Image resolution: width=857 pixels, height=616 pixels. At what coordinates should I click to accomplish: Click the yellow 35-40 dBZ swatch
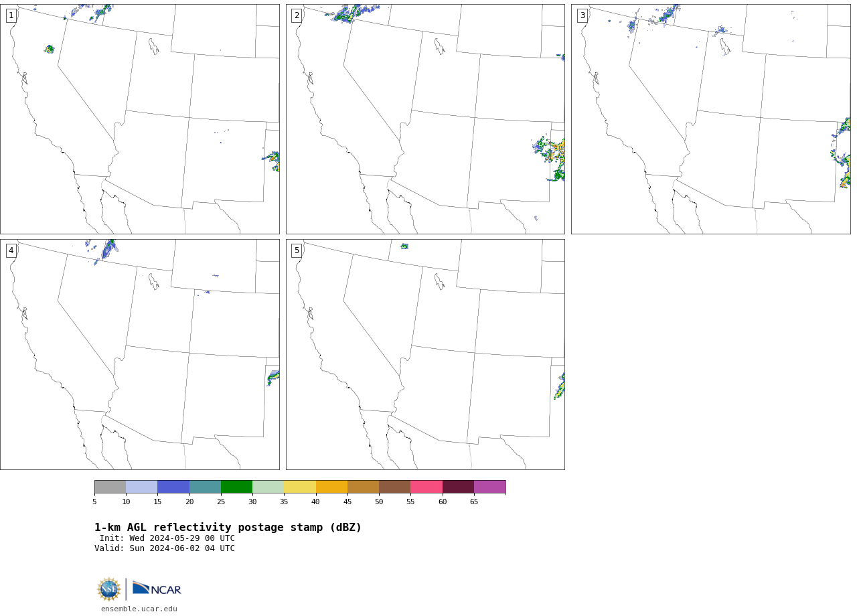300,487
